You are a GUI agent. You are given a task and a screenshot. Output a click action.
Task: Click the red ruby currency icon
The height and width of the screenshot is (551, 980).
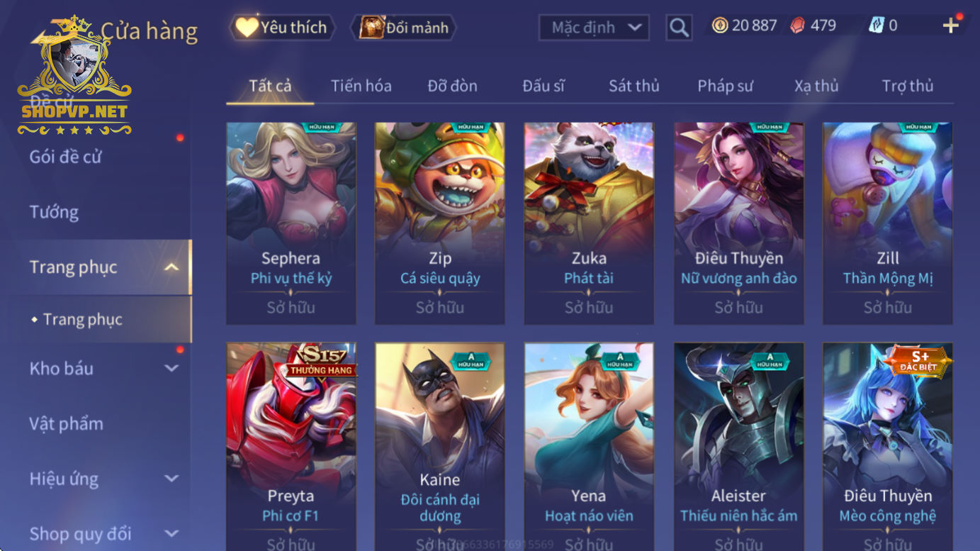click(x=797, y=26)
